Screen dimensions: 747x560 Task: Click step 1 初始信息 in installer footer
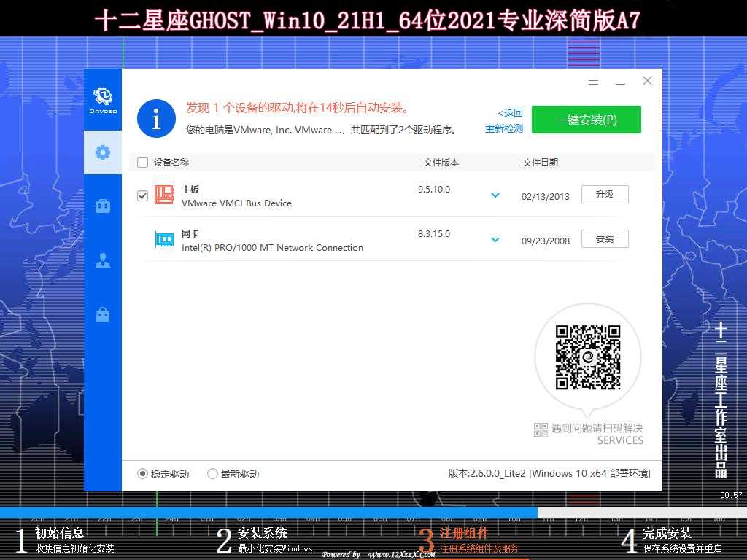pyautogui.click(x=65, y=540)
